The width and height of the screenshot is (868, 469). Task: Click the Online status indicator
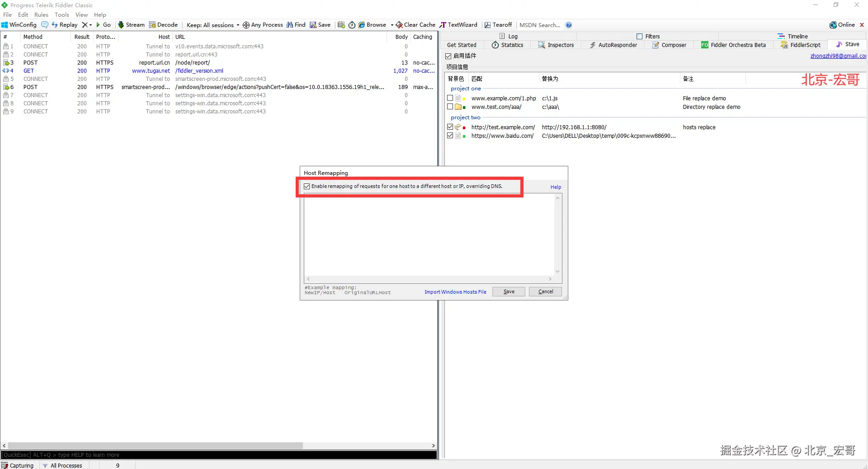pos(842,25)
